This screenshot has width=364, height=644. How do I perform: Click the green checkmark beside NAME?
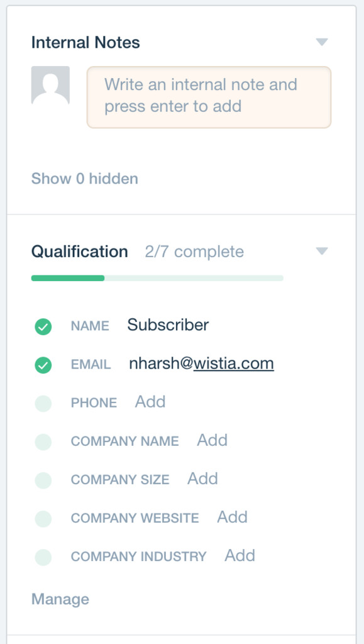click(43, 327)
